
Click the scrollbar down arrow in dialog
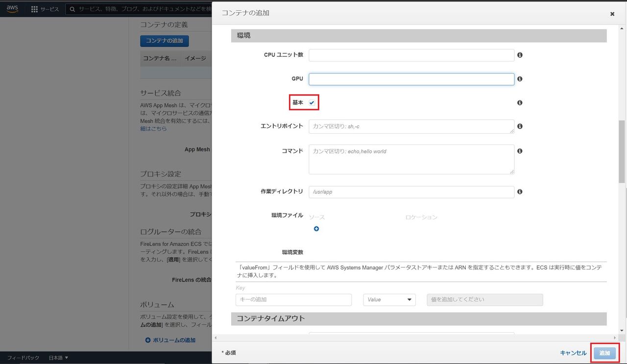[x=622, y=331]
